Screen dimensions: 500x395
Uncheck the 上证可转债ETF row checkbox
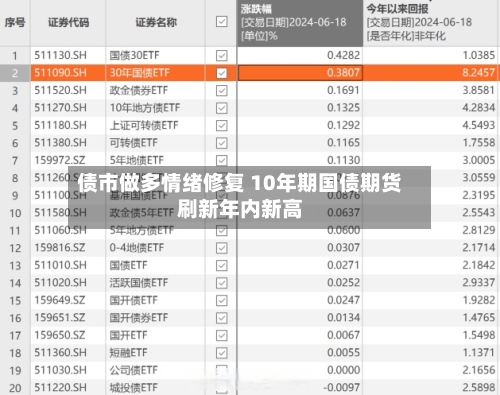click(x=222, y=125)
